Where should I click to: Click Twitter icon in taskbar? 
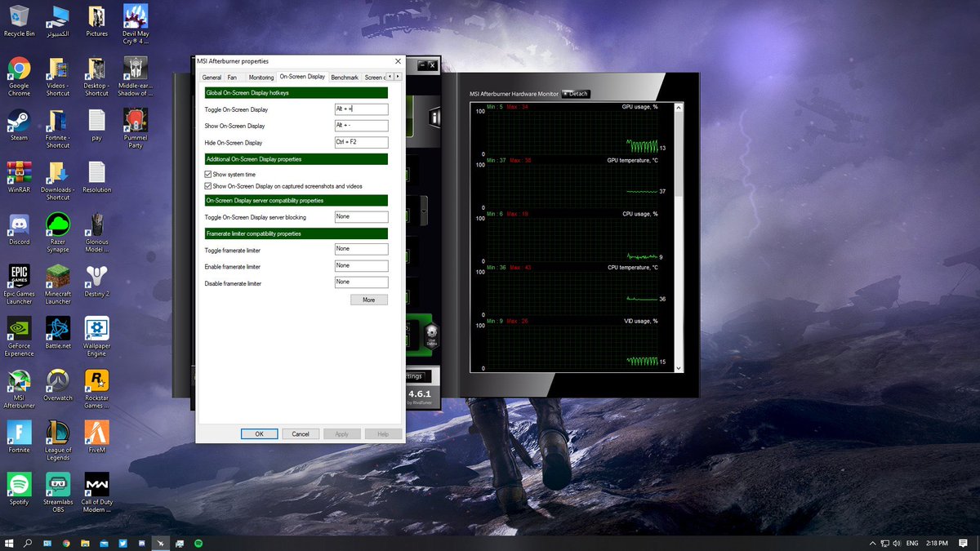(x=122, y=543)
